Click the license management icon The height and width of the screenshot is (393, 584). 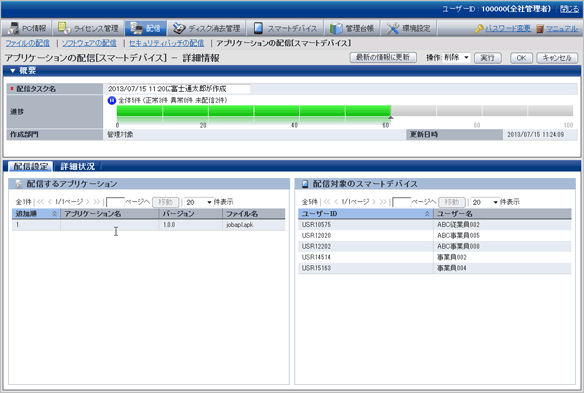pyautogui.click(x=64, y=28)
